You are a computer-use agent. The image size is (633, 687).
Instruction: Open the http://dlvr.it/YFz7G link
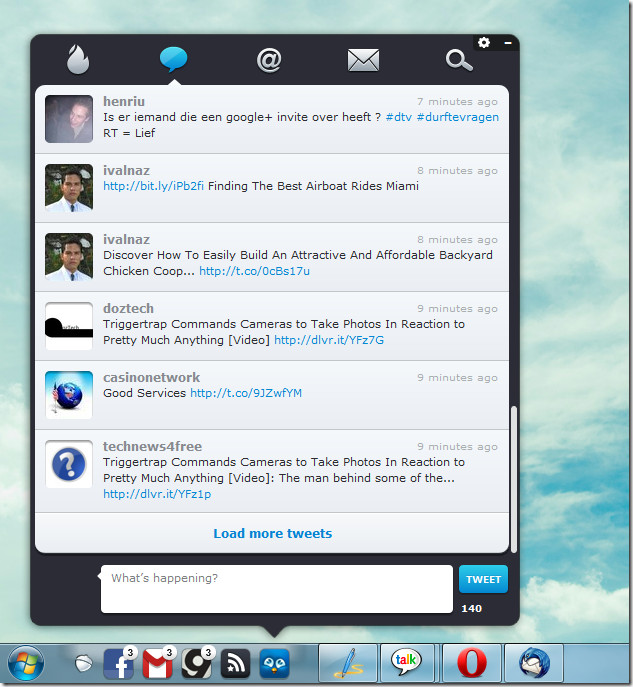(329, 340)
